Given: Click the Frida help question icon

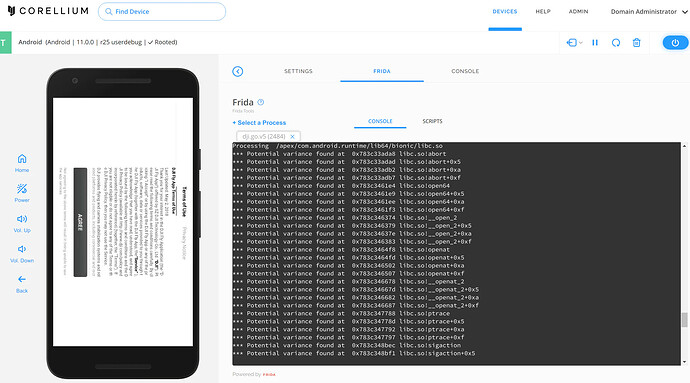Looking at the screenshot, I should (261, 102).
